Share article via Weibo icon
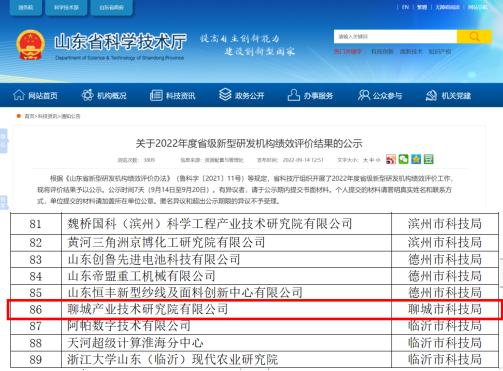This screenshot has height=371, width=503. (391, 159)
